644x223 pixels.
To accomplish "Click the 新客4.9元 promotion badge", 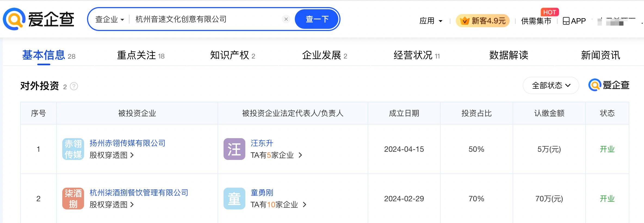I will point(483,21).
